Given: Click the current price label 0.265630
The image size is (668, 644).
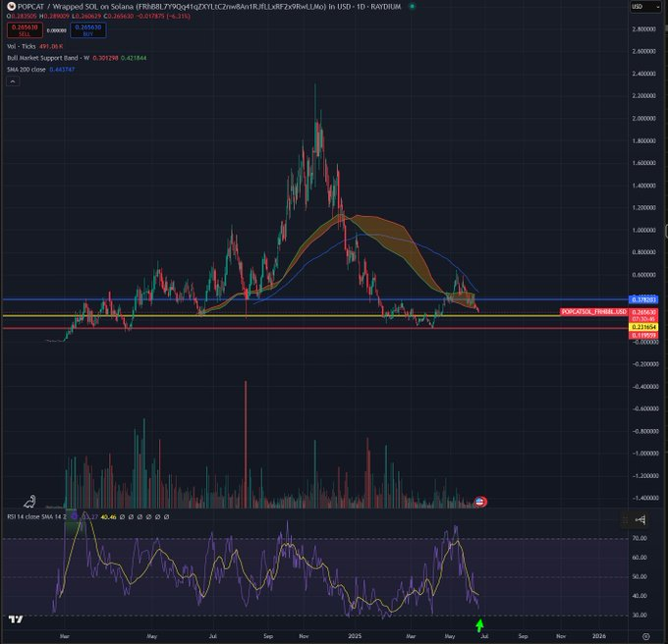Looking at the screenshot, I should coord(643,312).
